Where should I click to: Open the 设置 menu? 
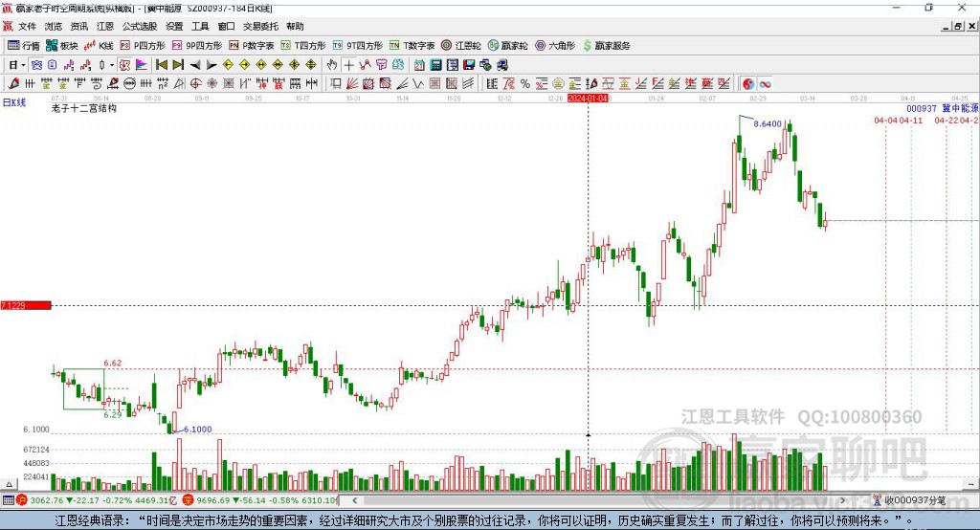click(174, 26)
